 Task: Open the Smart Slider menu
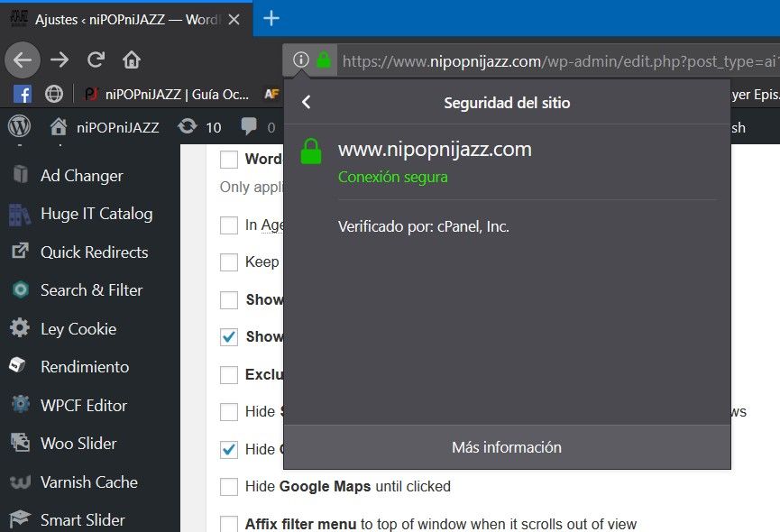click(83, 520)
